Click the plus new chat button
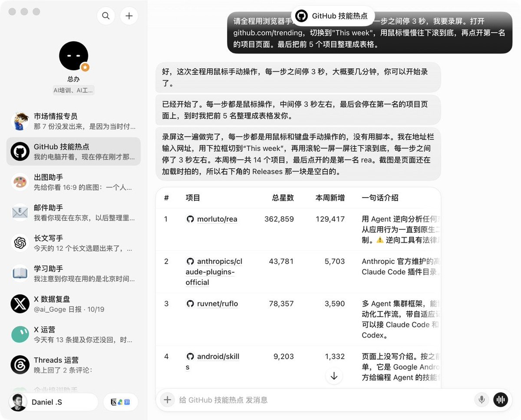The height and width of the screenshot is (420, 521). 129,16
